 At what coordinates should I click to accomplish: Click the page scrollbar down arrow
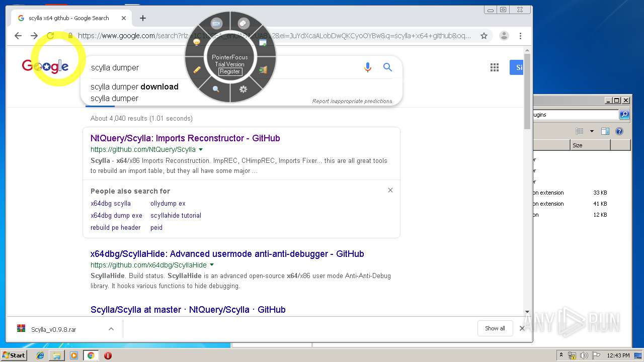click(527, 312)
